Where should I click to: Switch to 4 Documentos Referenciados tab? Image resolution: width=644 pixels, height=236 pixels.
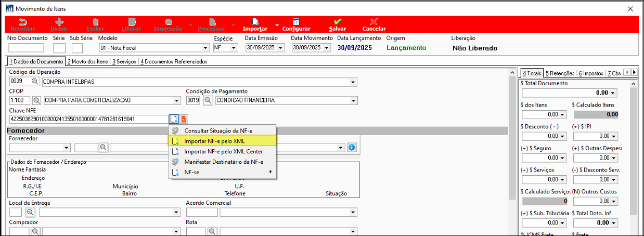174,61
